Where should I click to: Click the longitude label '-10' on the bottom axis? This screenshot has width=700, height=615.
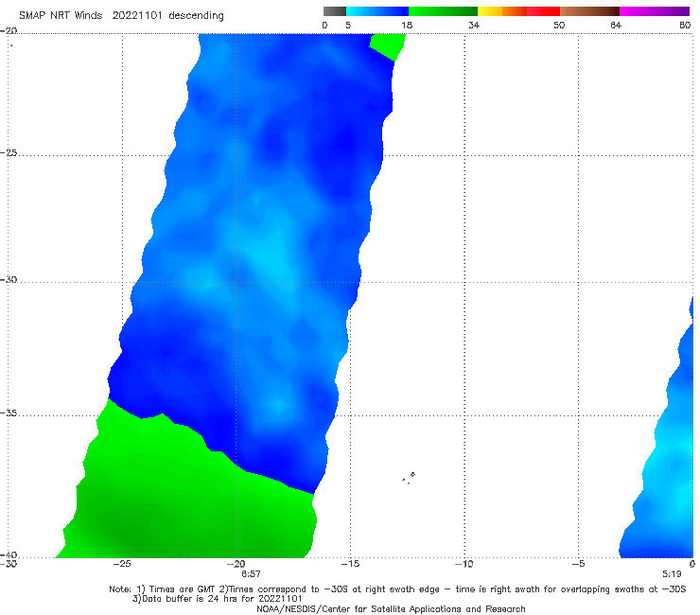pyautogui.click(x=464, y=564)
